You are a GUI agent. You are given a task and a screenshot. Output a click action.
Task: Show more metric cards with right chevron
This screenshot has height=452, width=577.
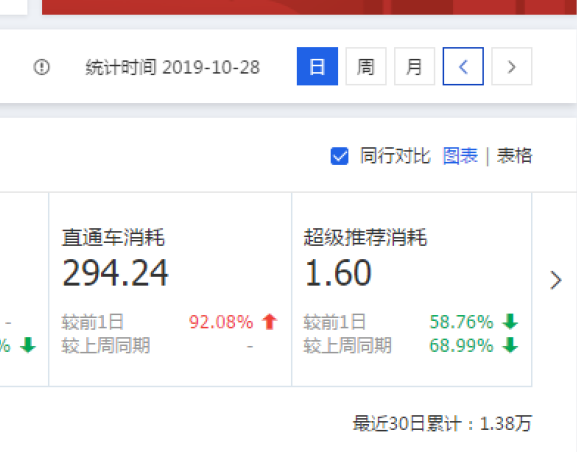pos(555,280)
